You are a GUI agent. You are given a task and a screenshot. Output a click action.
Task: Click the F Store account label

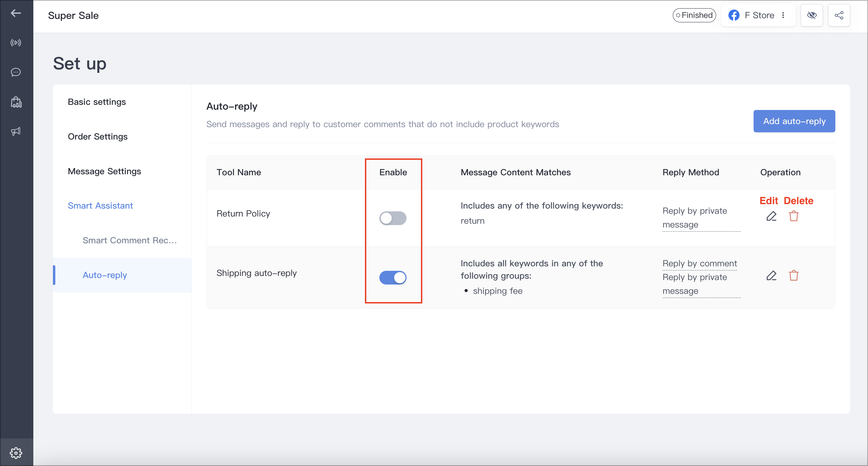pos(759,15)
